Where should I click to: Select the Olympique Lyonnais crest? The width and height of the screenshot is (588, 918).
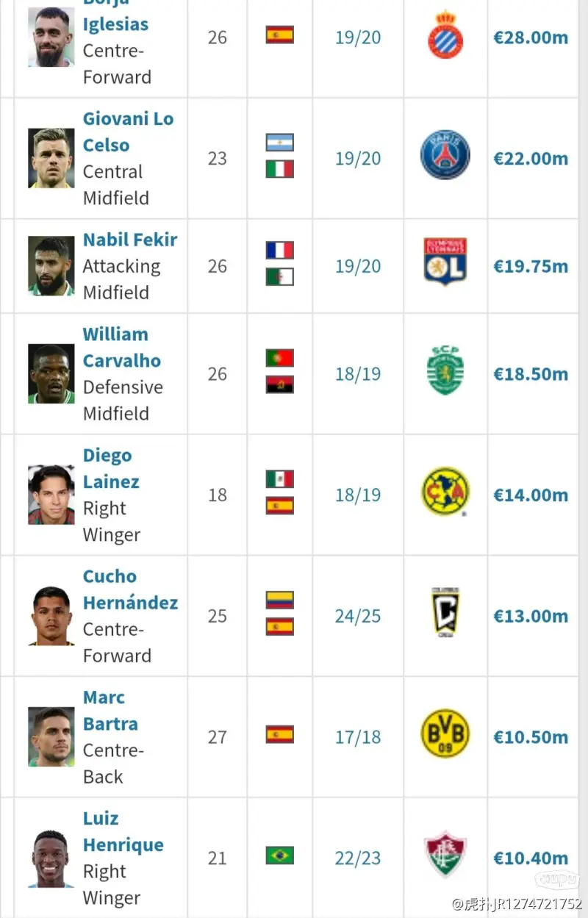445,262
